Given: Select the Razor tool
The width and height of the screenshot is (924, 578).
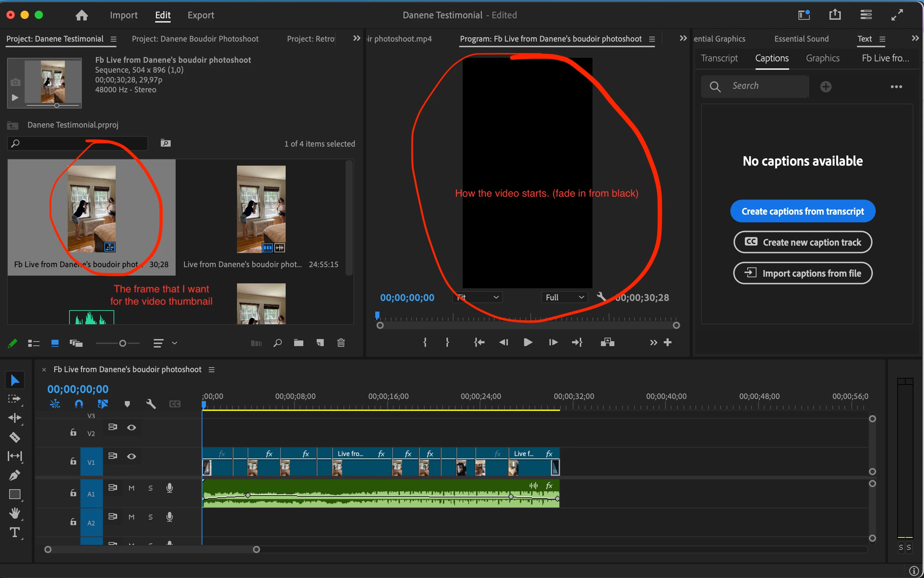Looking at the screenshot, I should [14, 437].
